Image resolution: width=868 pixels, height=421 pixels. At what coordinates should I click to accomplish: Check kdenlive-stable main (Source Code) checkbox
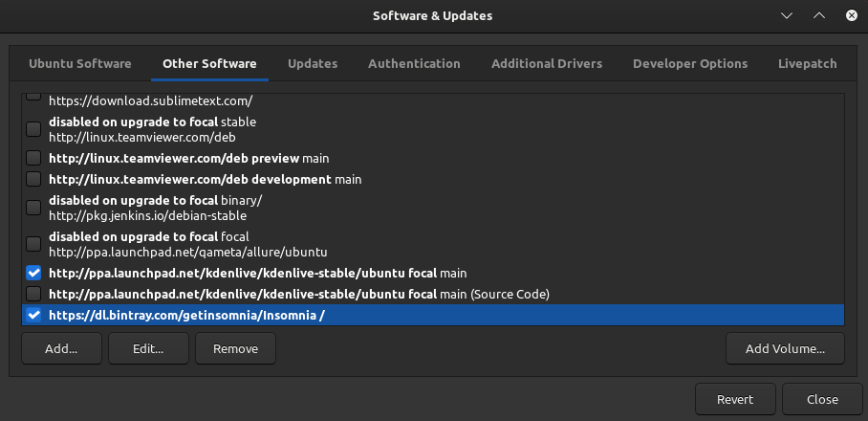click(33, 293)
